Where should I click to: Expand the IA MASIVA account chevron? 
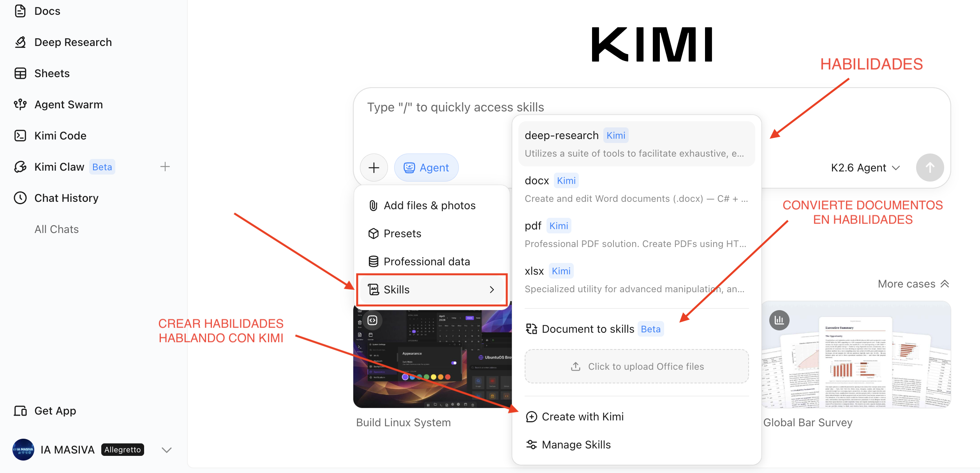(x=167, y=450)
